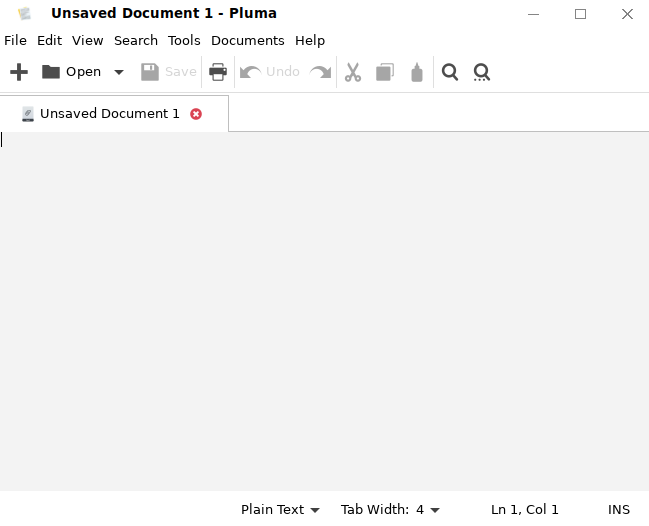Select the Unsaved Document 1 tab
Screen dimensions: 649x526
click(x=109, y=114)
